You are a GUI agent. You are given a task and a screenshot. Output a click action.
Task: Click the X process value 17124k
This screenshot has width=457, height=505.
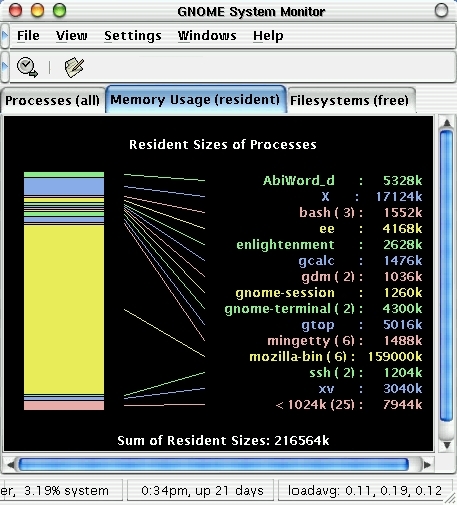point(399,196)
